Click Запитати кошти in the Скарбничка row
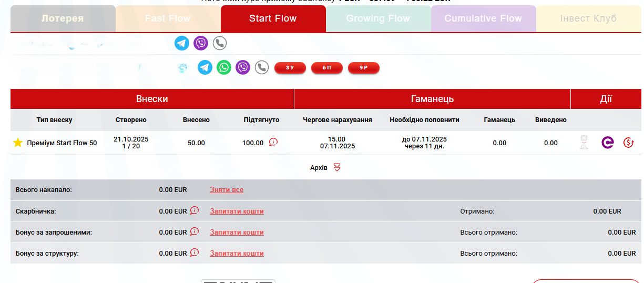The image size is (644, 283). click(x=237, y=211)
